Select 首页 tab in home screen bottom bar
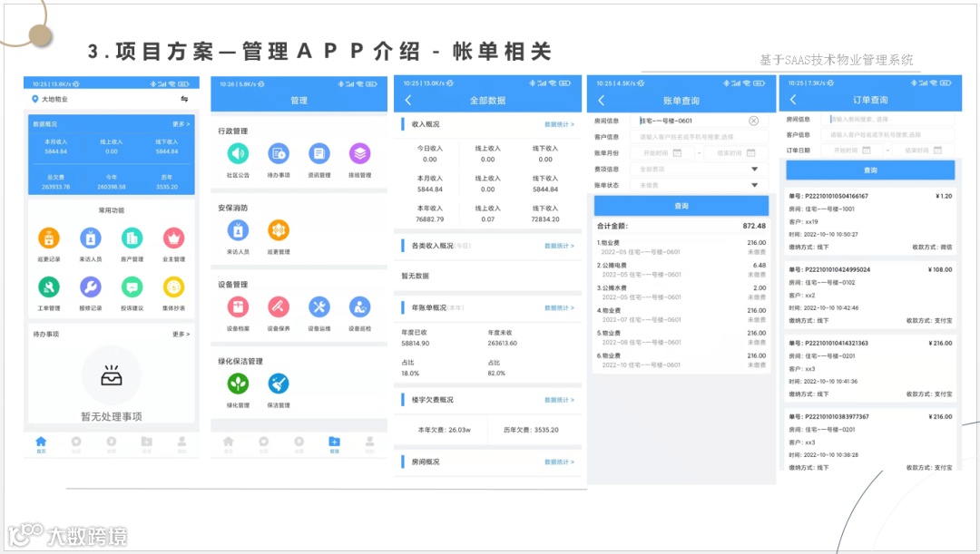980x554 pixels. (x=41, y=444)
